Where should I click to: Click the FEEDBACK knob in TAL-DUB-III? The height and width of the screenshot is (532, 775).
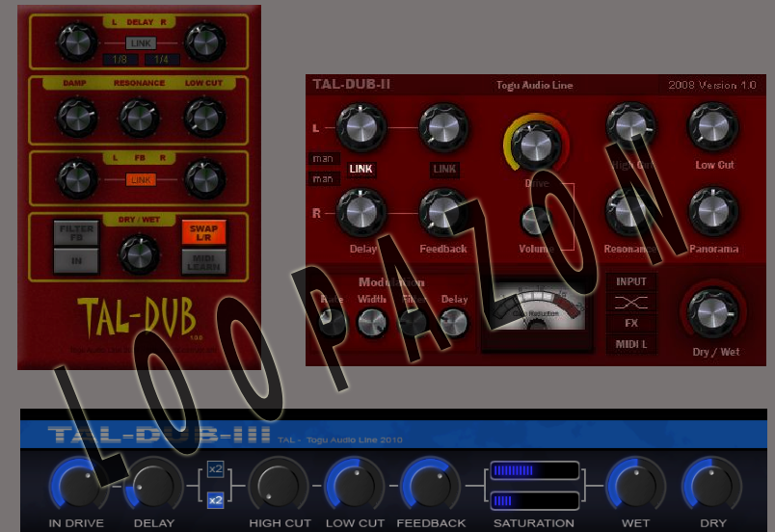point(430,485)
